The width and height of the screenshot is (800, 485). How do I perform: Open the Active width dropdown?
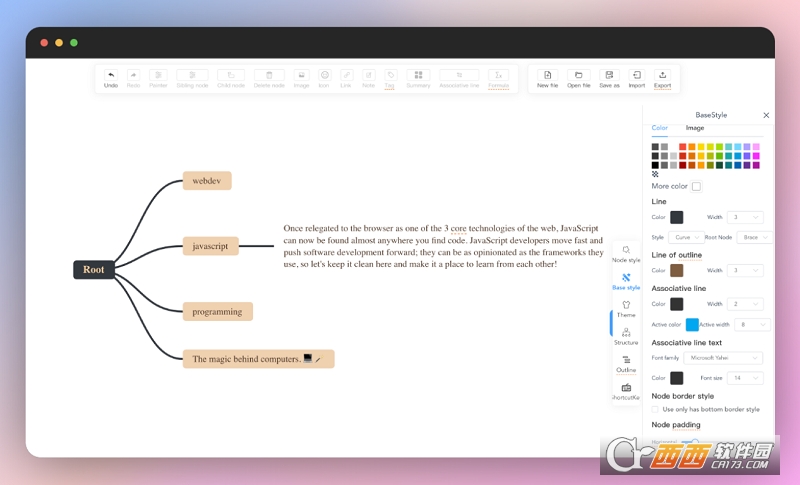tap(752, 324)
